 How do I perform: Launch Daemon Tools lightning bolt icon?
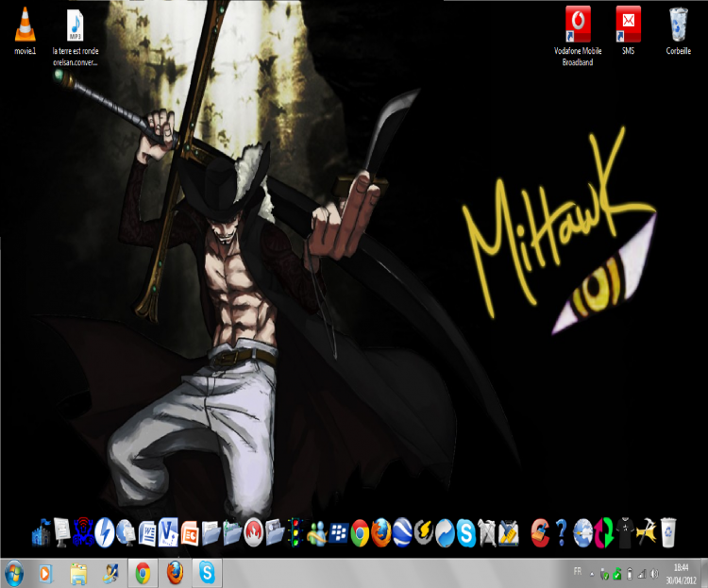(x=104, y=532)
